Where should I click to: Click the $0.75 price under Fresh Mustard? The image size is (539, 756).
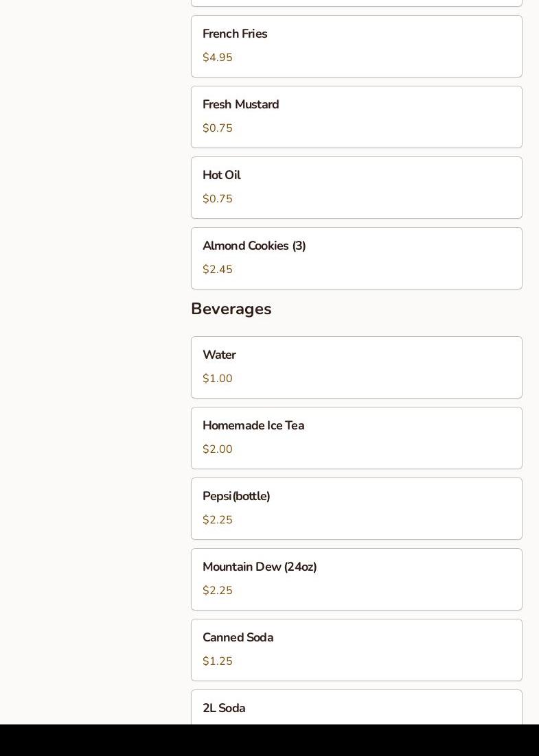[218, 128]
